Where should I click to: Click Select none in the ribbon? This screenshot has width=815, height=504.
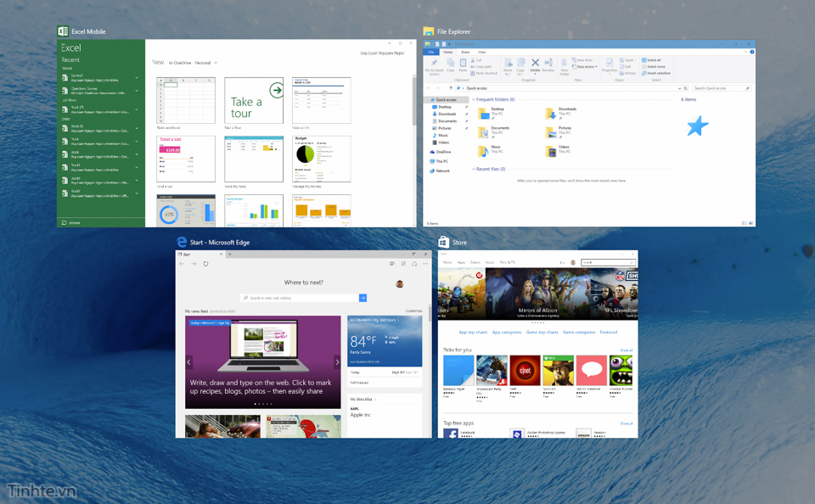(653, 65)
